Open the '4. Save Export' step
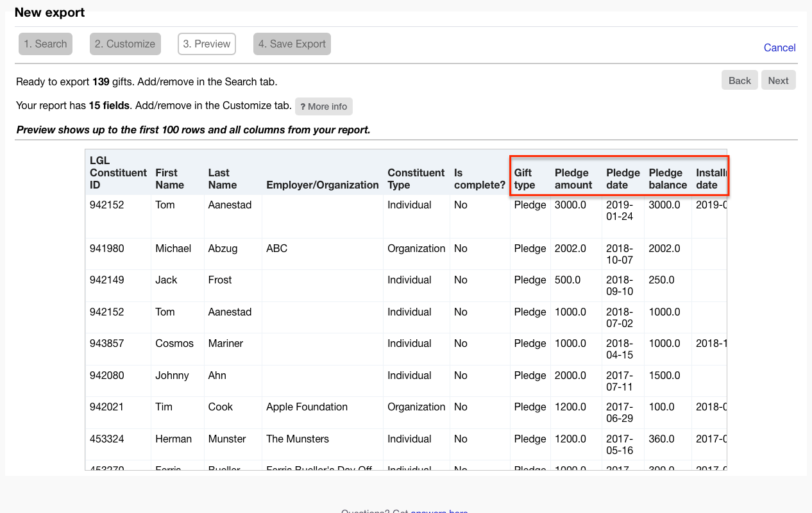Image resolution: width=812 pixels, height=513 pixels. (x=292, y=44)
